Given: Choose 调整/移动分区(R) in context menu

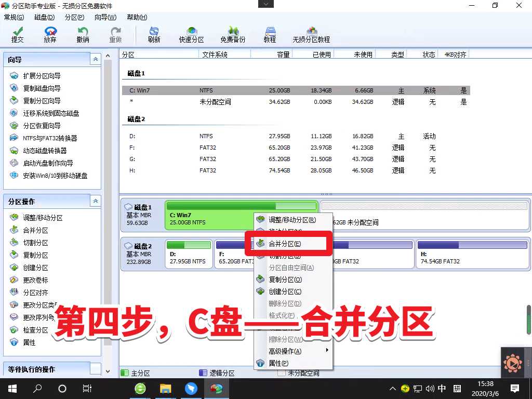Looking at the screenshot, I should pyautogui.click(x=294, y=220).
